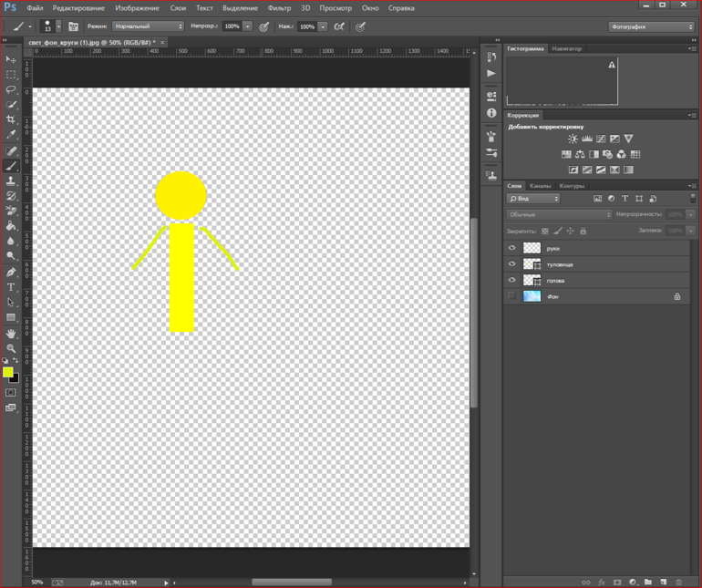Select the Crop tool

pyautogui.click(x=11, y=119)
